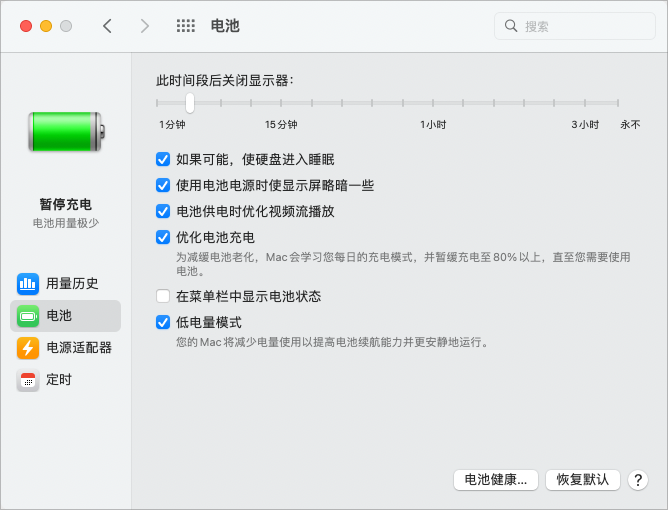Click the 恢复默认 button
The width and height of the screenshot is (668, 510).
coord(583,480)
